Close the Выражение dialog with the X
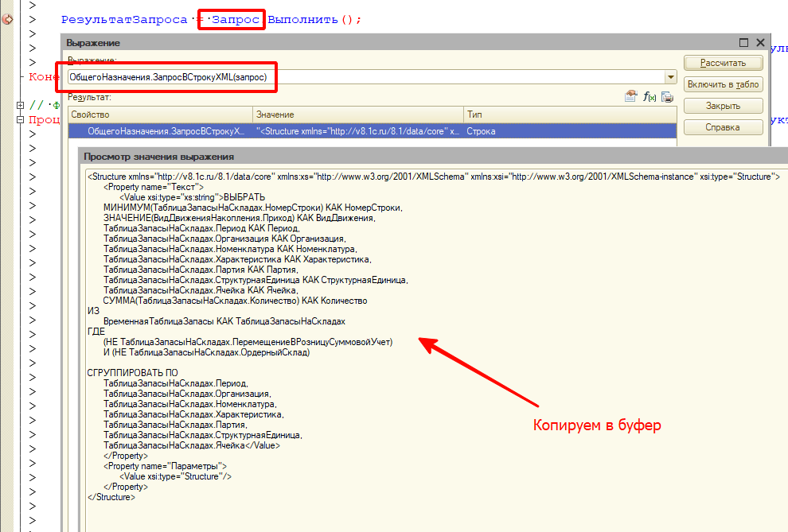Screen dimensions: 788x532 [760, 43]
